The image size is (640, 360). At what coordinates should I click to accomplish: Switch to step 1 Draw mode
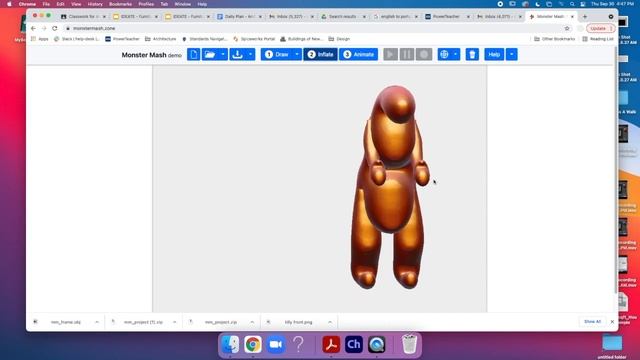[277, 54]
